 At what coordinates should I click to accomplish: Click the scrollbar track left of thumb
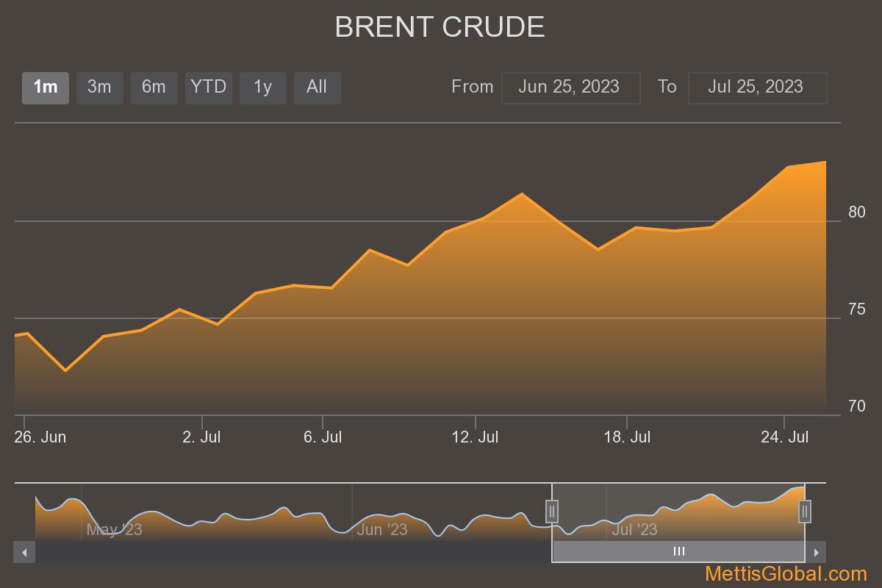294,552
